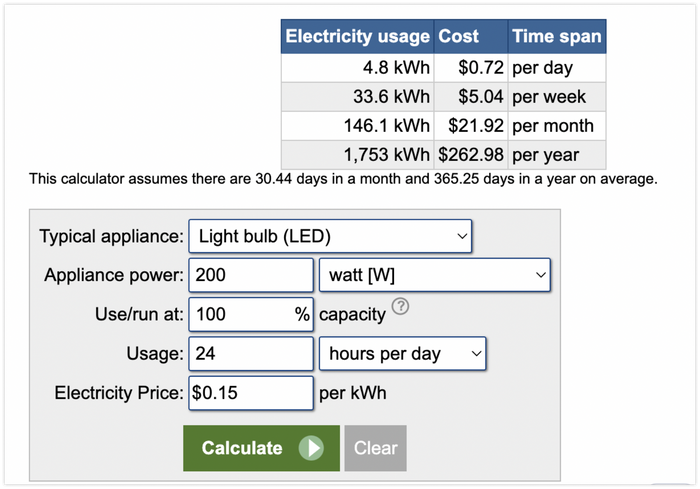The width and height of the screenshot is (700, 489).
Task: Select the $5.04 cost cell
Action: pyautogui.click(x=471, y=97)
